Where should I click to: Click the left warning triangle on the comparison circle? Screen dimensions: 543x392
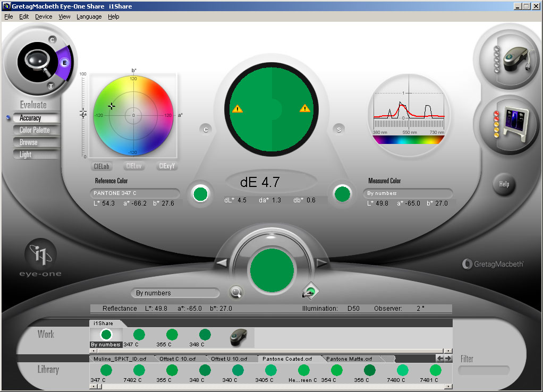(x=237, y=109)
